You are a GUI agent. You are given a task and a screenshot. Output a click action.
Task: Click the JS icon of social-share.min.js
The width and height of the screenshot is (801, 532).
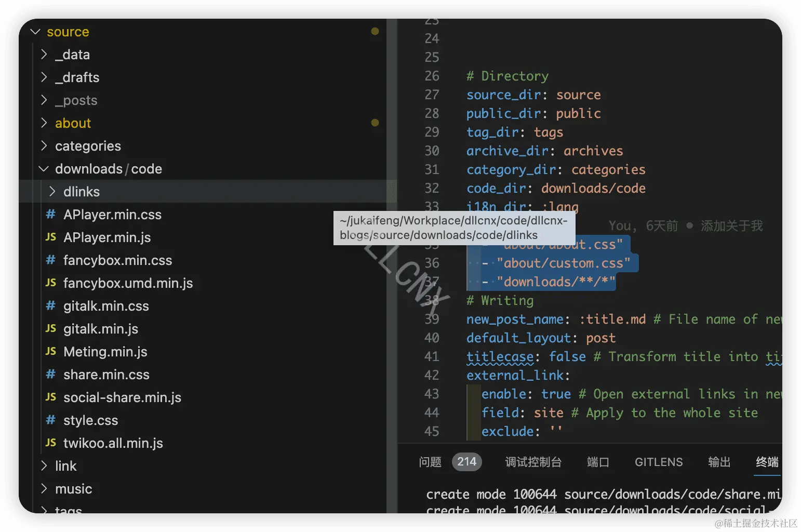tap(50, 397)
